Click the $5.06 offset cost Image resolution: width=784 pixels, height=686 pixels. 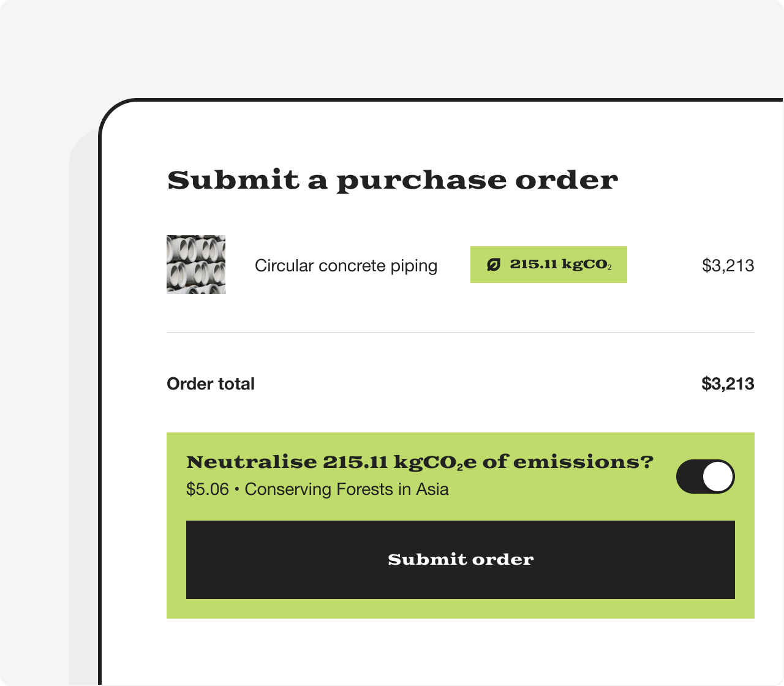207,489
